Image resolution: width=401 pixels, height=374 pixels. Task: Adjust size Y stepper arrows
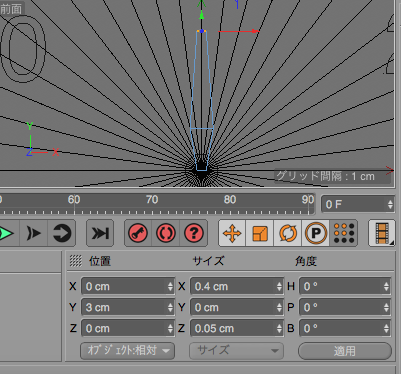coord(279,307)
